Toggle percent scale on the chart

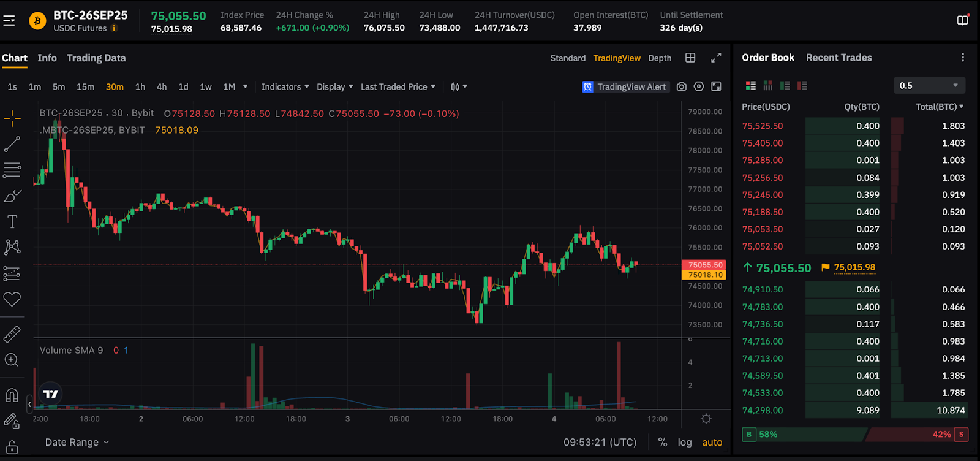click(x=662, y=442)
